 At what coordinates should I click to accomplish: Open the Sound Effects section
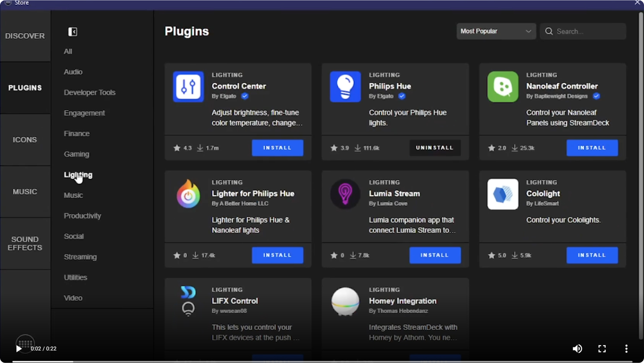(x=25, y=244)
